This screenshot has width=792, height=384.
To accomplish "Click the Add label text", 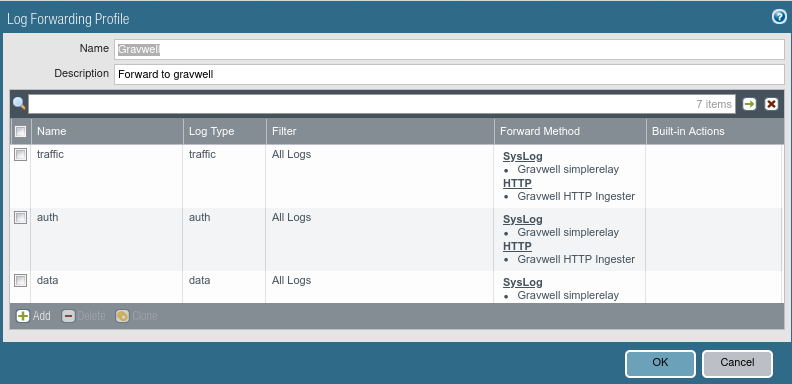I will point(41,316).
